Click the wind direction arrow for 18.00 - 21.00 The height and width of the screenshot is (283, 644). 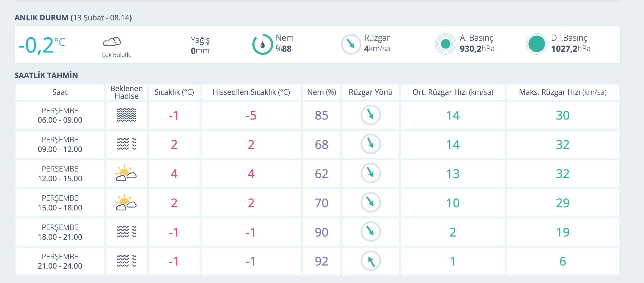[371, 232]
